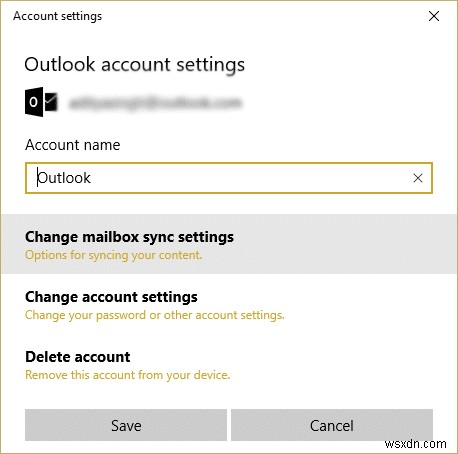Viewport: 458px width, 454px height.
Task: Click the blurred email address beside Outlook logo
Action: tap(155, 103)
